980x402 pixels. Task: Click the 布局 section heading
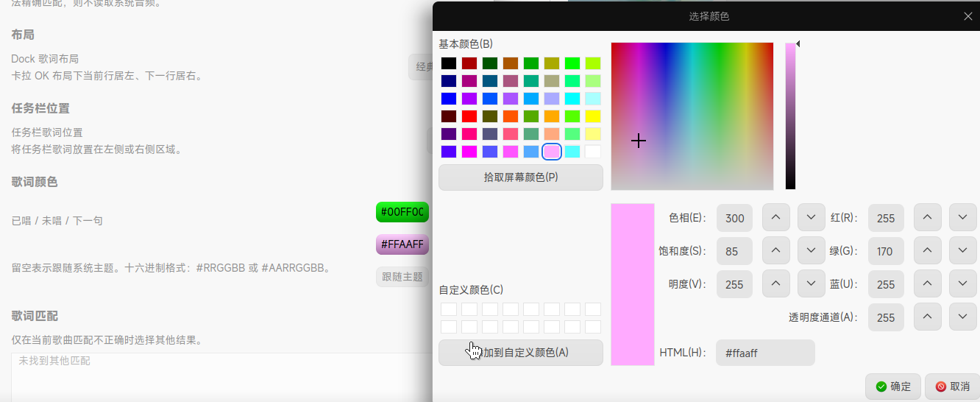point(23,35)
